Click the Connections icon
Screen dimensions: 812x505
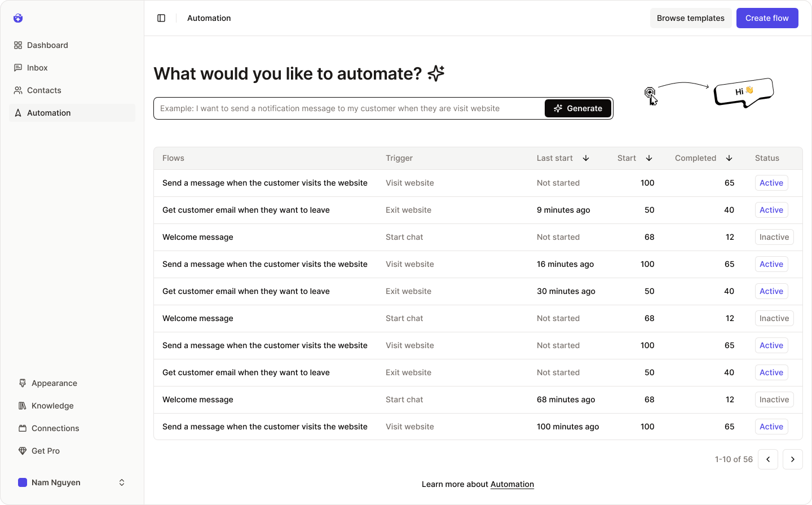click(x=22, y=428)
